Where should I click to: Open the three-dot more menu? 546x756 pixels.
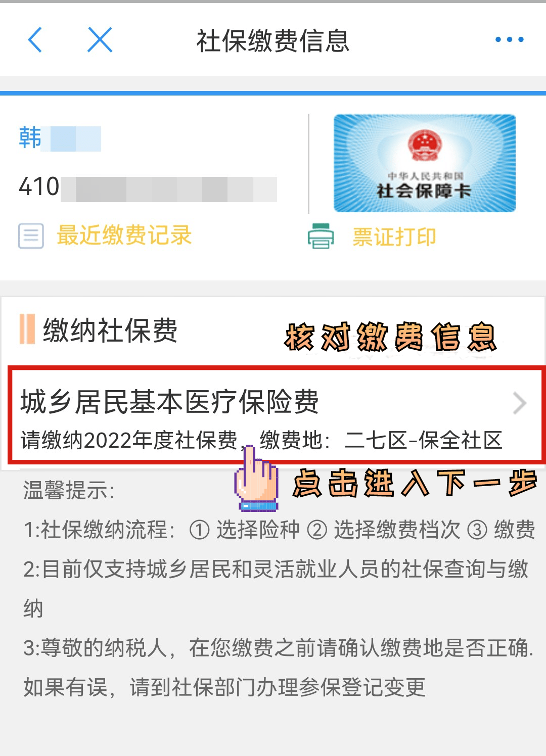(509, 39)
